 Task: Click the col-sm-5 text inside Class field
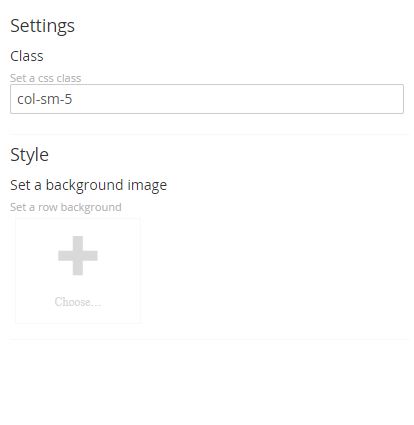(45, 99)
